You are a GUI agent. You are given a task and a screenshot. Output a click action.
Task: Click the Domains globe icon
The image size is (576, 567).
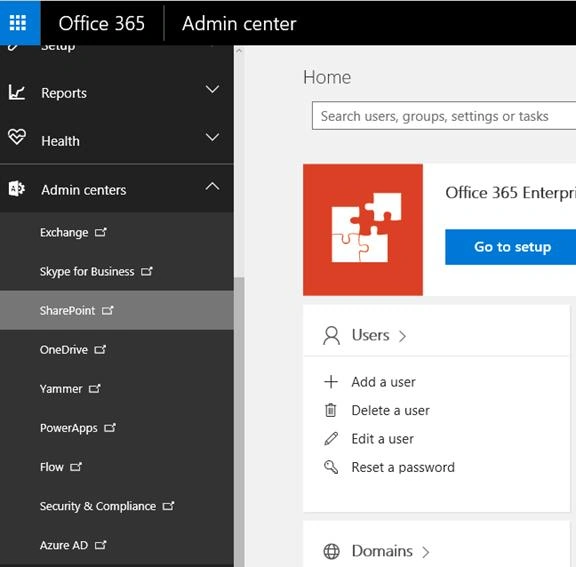[331, 551]
